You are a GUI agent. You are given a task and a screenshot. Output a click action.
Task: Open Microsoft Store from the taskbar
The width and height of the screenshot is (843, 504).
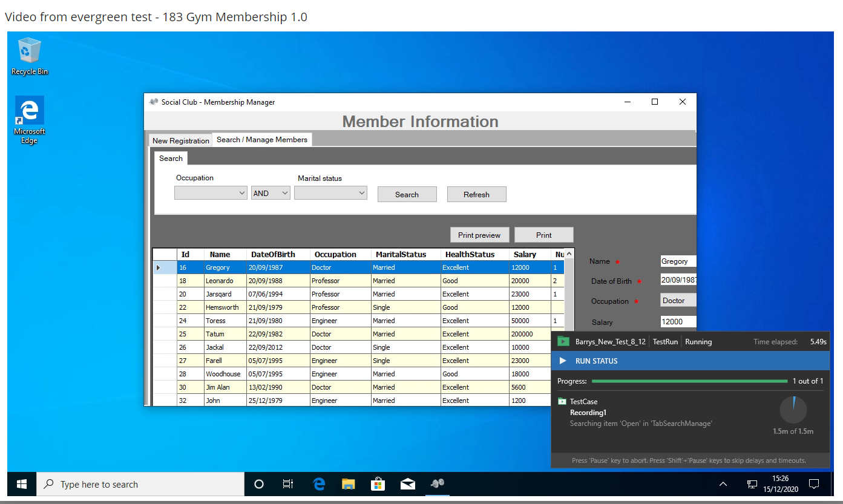[378, 484]
